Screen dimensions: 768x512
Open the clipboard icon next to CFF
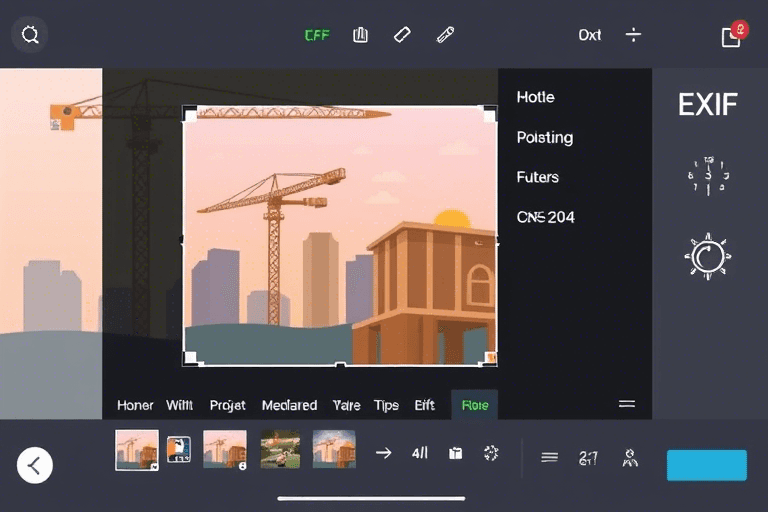point(361,35)
